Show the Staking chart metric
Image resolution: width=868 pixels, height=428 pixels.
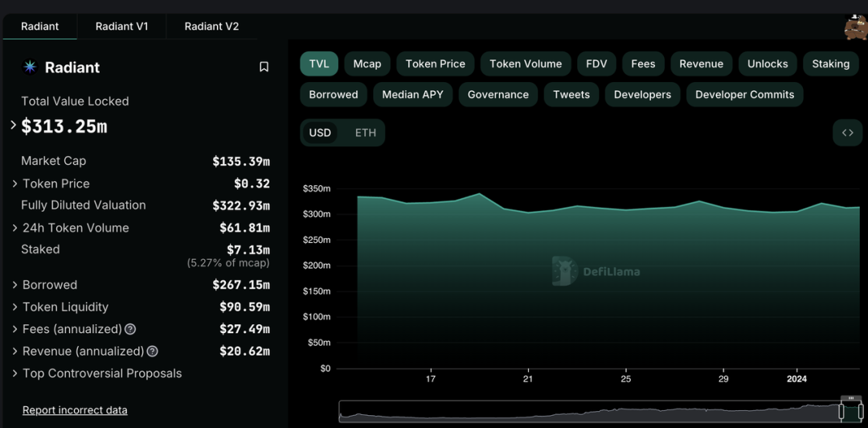(x=830, y=64)
